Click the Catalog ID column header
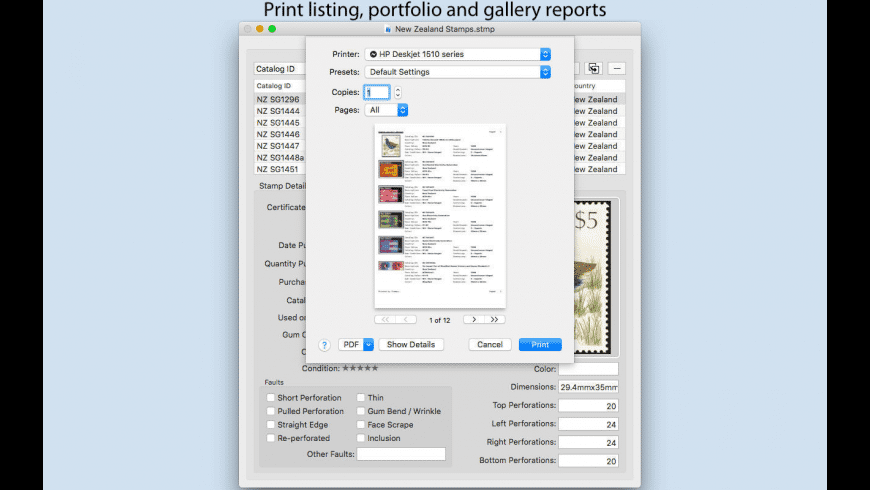This screenshot has height=490, width=870. [x=280, y=85]
